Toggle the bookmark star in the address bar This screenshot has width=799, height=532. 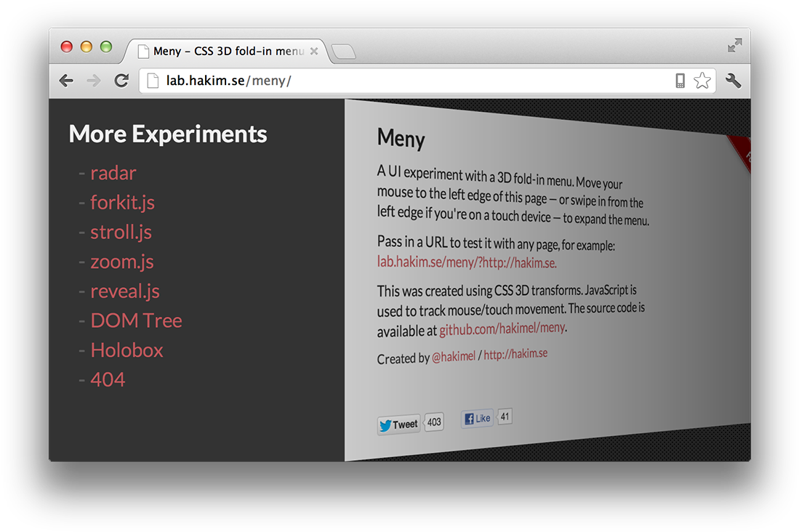coord(702,81)
